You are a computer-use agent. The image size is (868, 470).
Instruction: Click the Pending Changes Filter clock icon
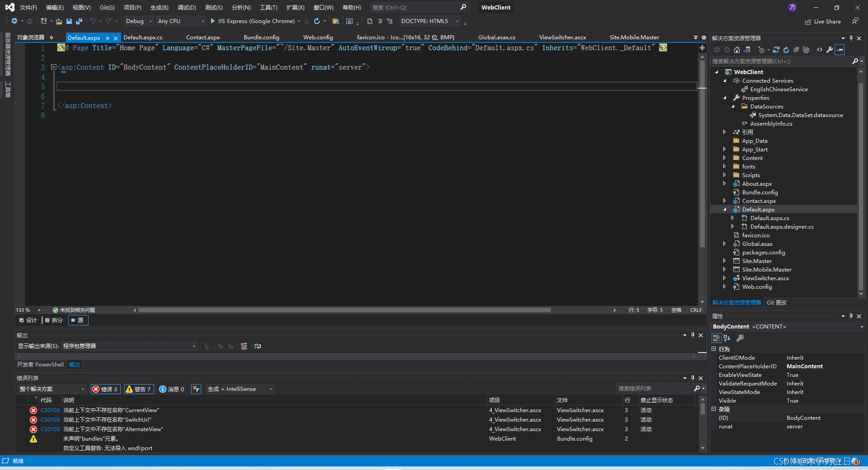(x=761, y=50)
